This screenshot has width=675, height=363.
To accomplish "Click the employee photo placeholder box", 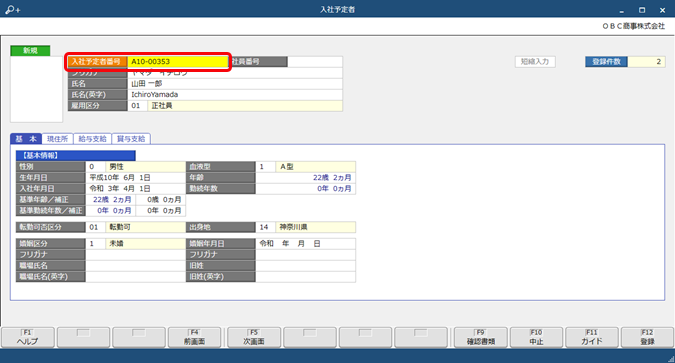I will click(37, 89).
